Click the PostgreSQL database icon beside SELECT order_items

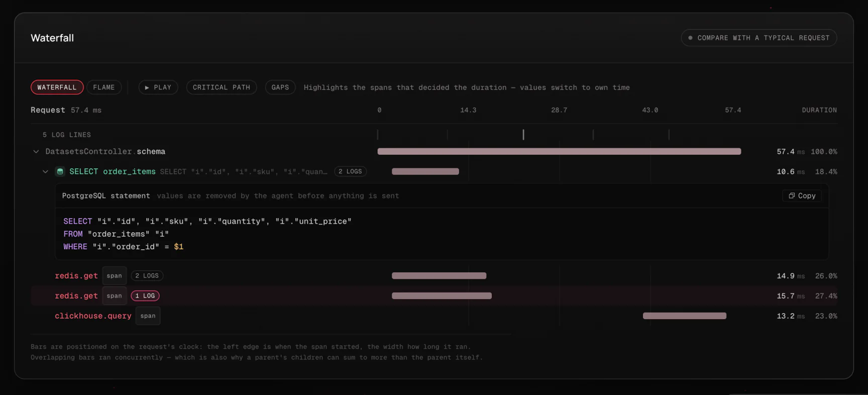(x=60, y=171)
